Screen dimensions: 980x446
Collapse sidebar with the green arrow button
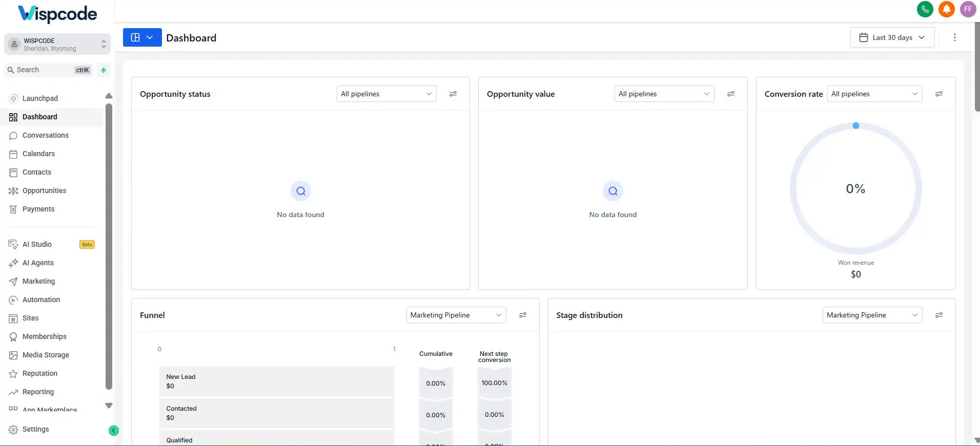click(114, 431)
